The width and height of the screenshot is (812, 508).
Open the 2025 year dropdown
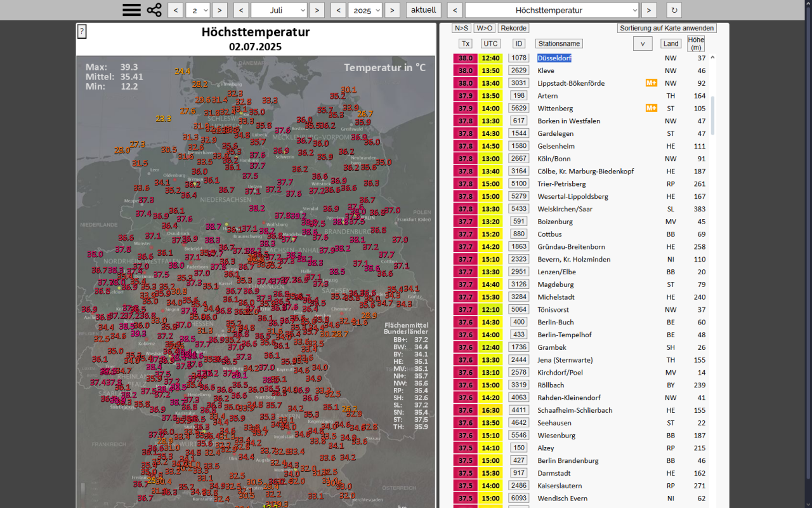click(x=365, y=10)
